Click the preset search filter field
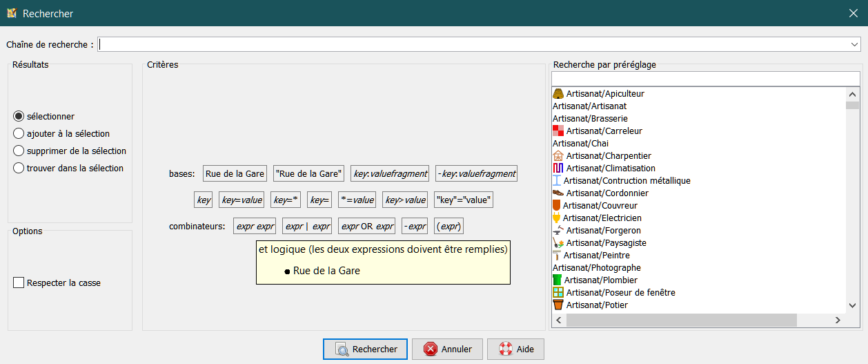The height and width of the screenshot is (364, 868). [705, 78]
